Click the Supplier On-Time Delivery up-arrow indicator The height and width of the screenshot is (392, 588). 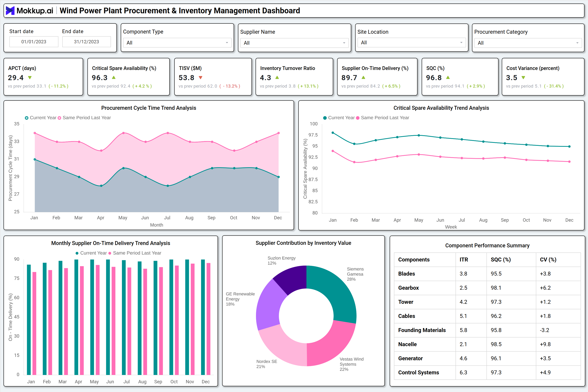364,77
